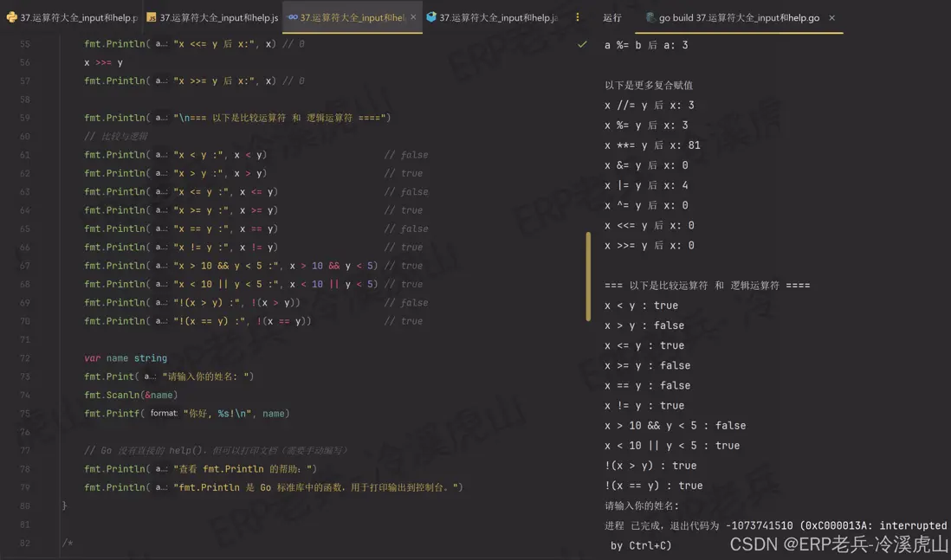Click output line 'x >>= y 后 x: 0'

649,245
